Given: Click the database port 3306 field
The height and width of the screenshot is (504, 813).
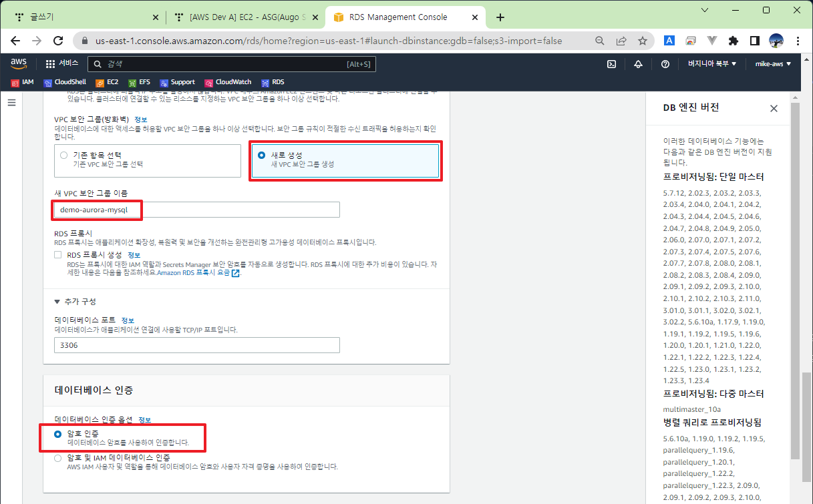Looking at the screenshot, I should (x=197, y=345).
